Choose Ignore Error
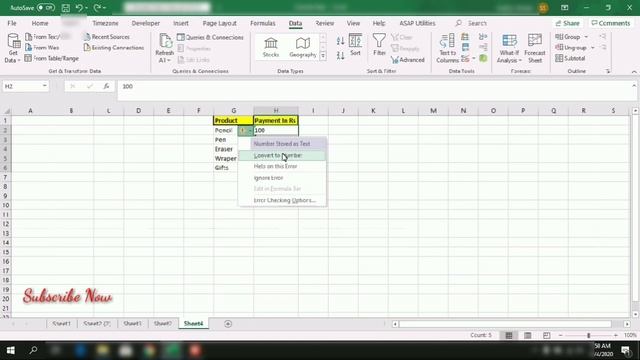 [282, 178]
